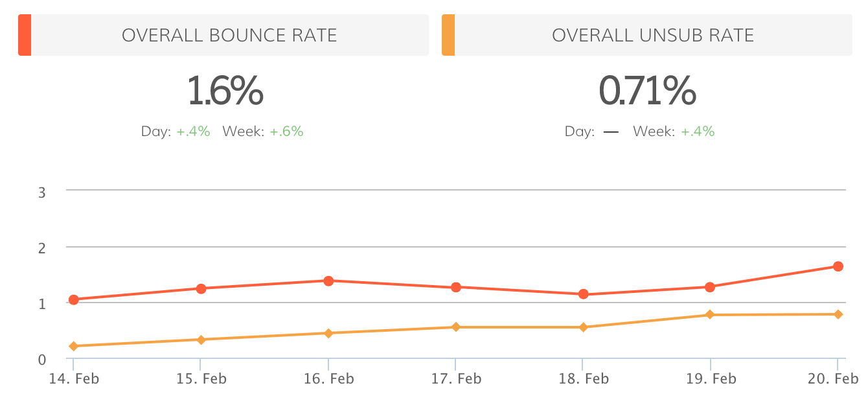Click the Overall Unsub Rate header

[653, 35]
